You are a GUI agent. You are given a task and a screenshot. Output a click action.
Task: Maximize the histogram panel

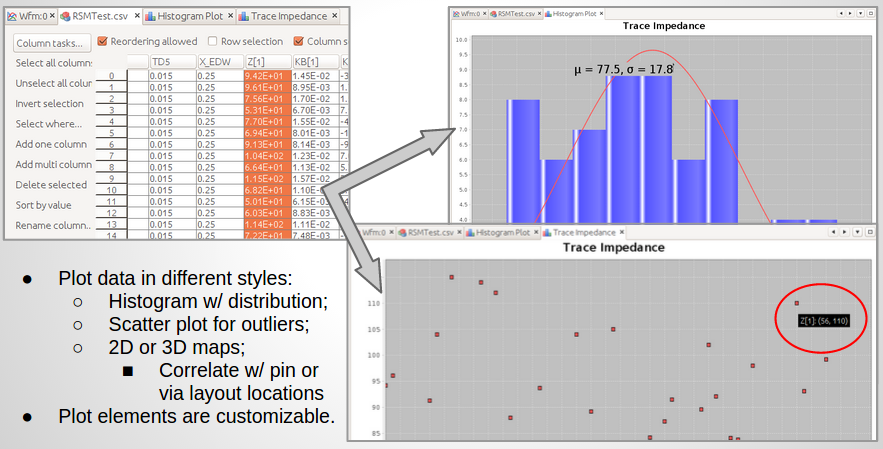click(870, 14)
